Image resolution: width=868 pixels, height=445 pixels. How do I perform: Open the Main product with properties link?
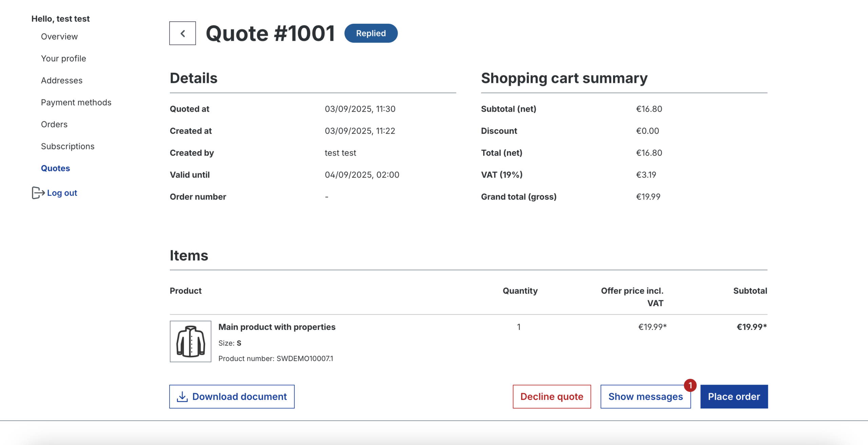click(277, 327)
